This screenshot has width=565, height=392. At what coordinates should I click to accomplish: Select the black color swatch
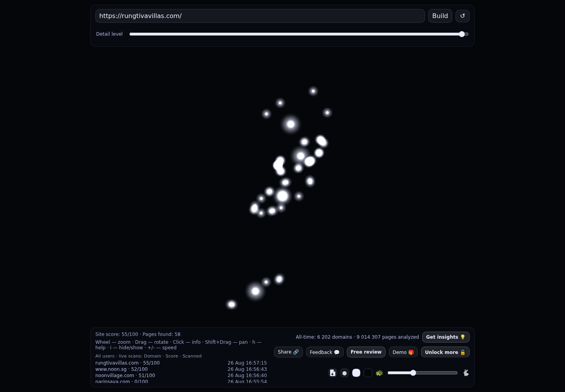pos(368,373)
